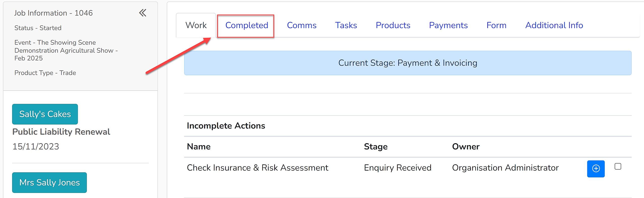Select the 'Check Insurance & Risk Assessment' action name
Image resolution: width=644 pixels, height=198 pixels.
[257, 168]
